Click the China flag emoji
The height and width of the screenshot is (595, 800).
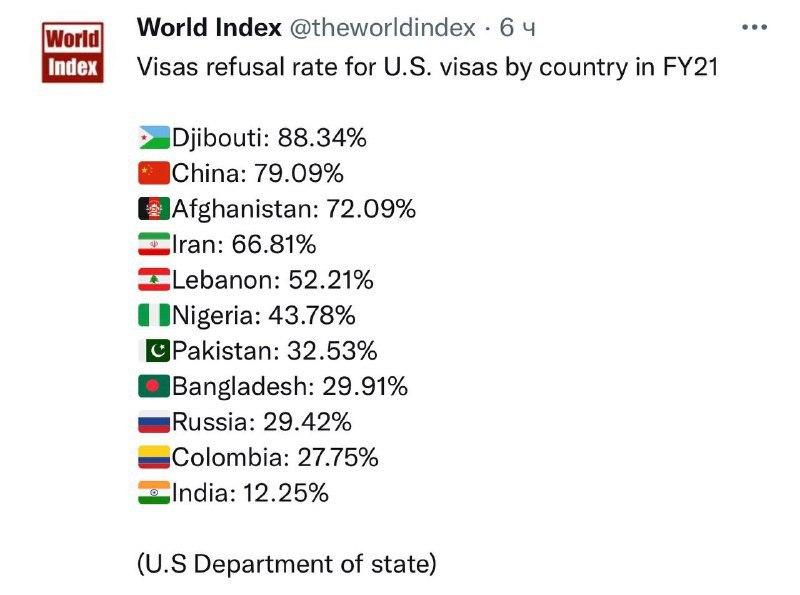click(154, 174)
